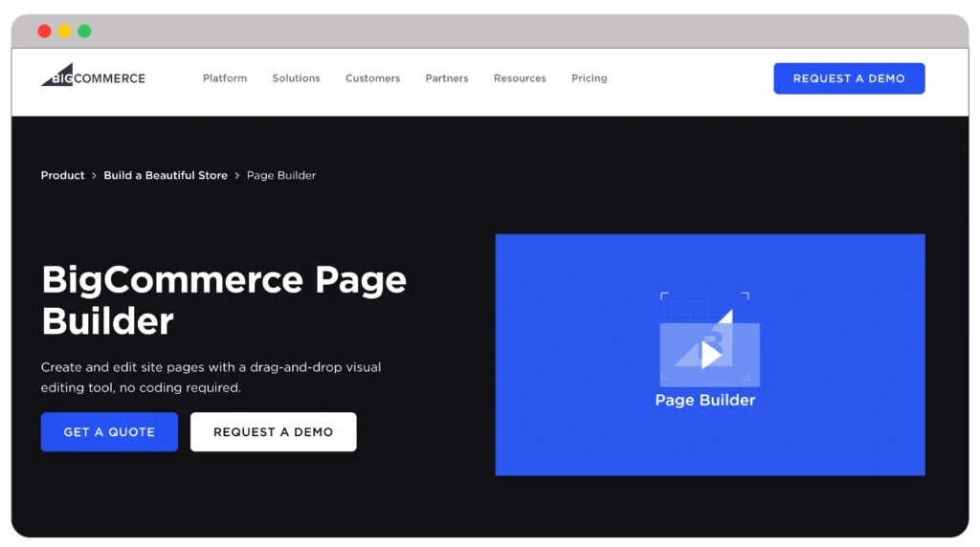Open the Product breadcrumb link
This screenshot has height=547, width=980.
pyautogui.click(x=62, y=175)
